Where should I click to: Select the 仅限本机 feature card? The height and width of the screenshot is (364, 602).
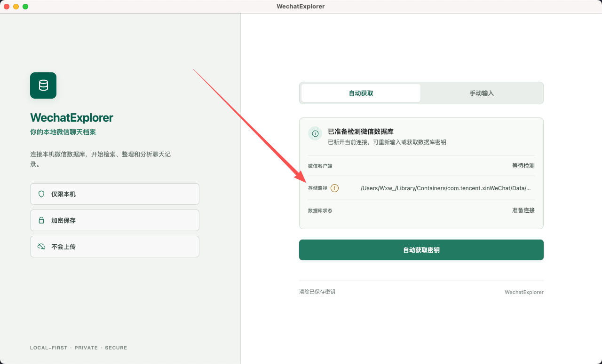(x=115, y=194)
